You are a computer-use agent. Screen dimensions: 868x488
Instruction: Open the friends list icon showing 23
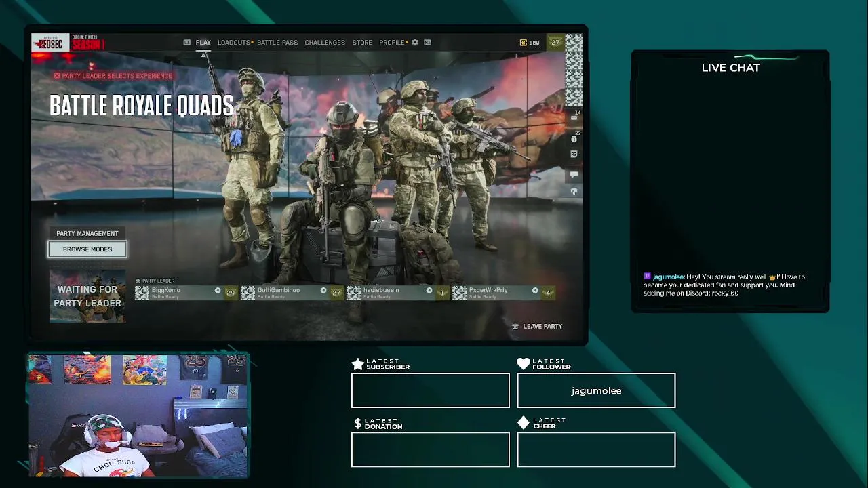574,138
